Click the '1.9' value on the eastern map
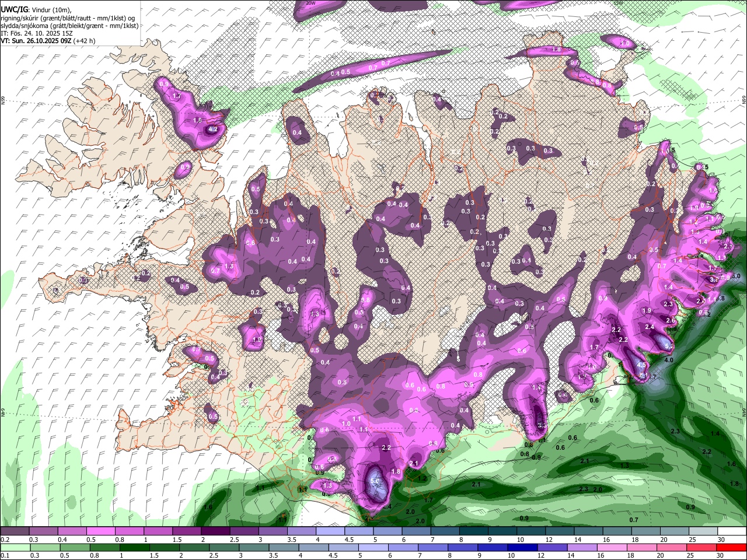The image size is (747, 560). [647, 310]
